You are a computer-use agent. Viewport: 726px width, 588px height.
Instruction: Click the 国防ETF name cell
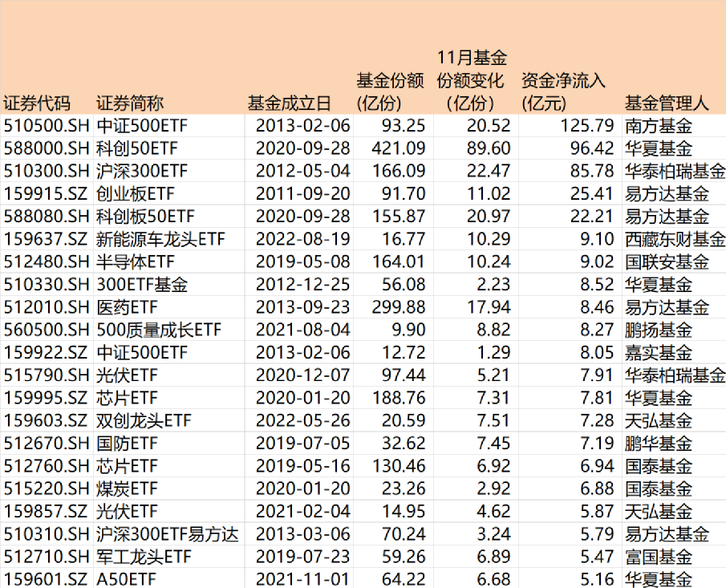(x=169, y=444)
